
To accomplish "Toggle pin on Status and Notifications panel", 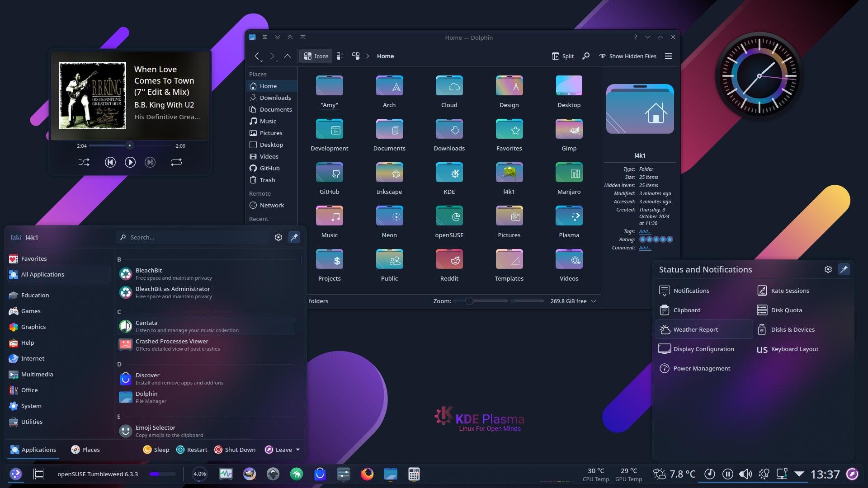I will pyautogui.click(x=844, y=269).
